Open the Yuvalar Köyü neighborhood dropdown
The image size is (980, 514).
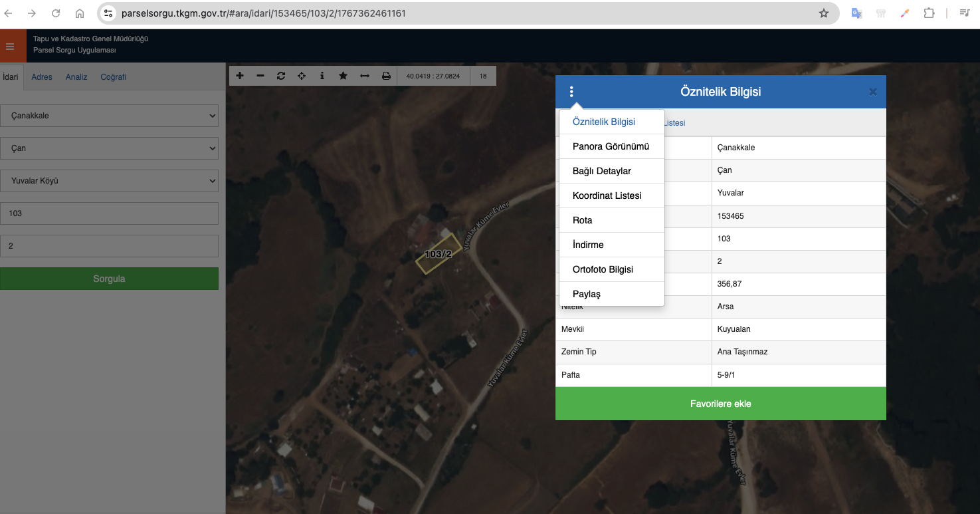tap(109, 180)
